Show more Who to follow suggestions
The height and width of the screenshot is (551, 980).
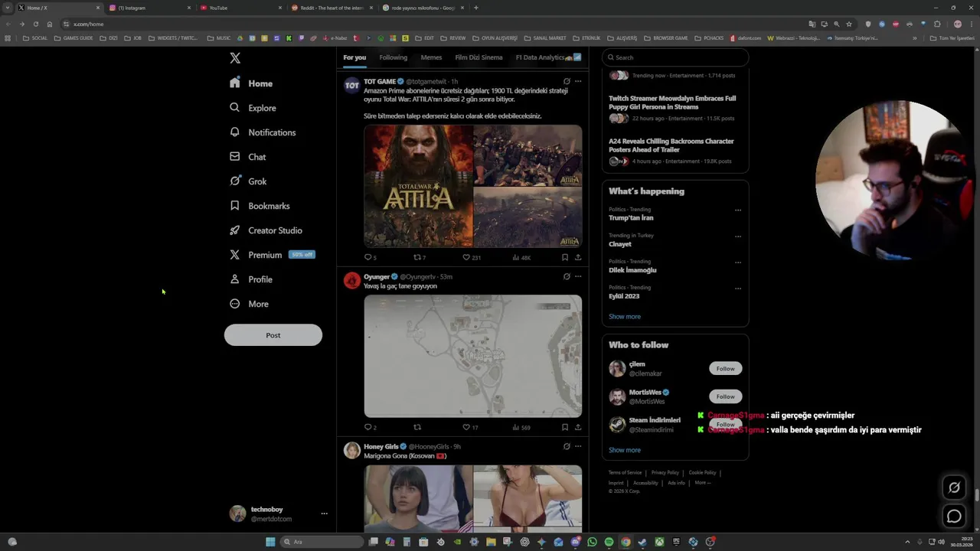[x=625, y=450]
